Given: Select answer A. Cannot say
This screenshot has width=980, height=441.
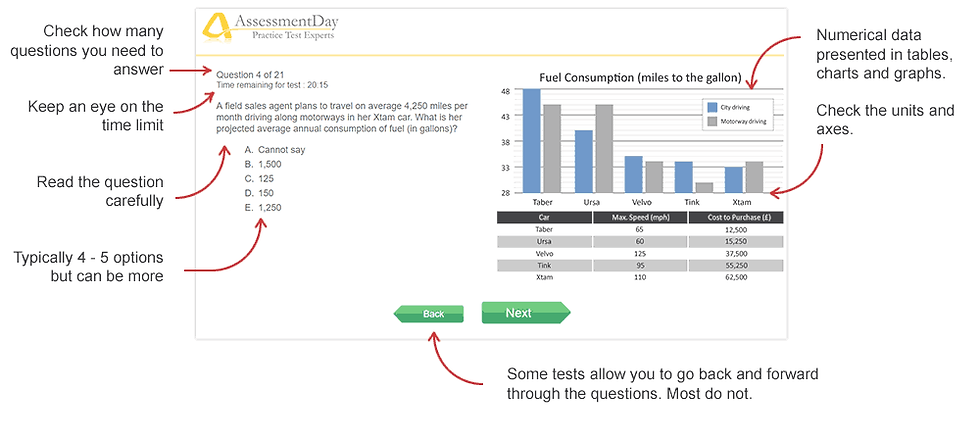Looking at the screenshot, I should coord(275,150).
